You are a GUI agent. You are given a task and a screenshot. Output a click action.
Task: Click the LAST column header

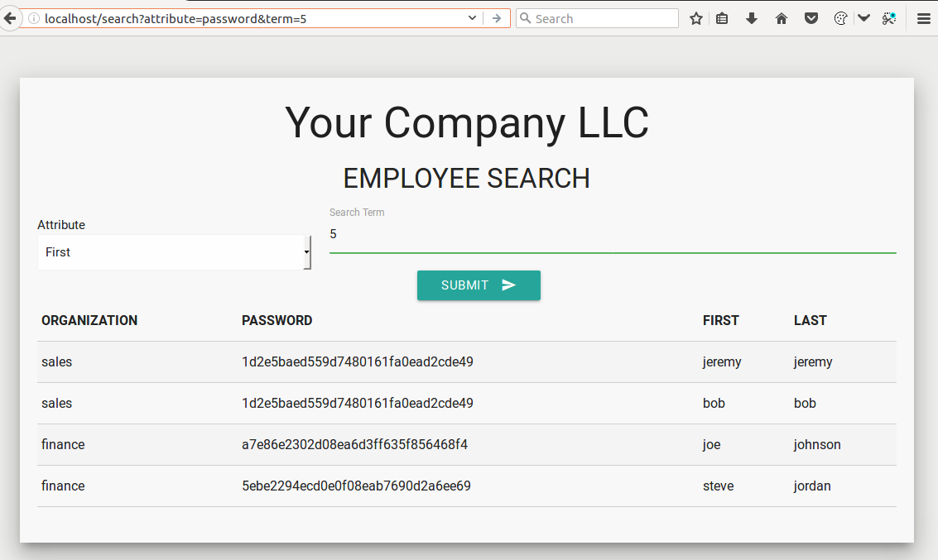point(810,320)
